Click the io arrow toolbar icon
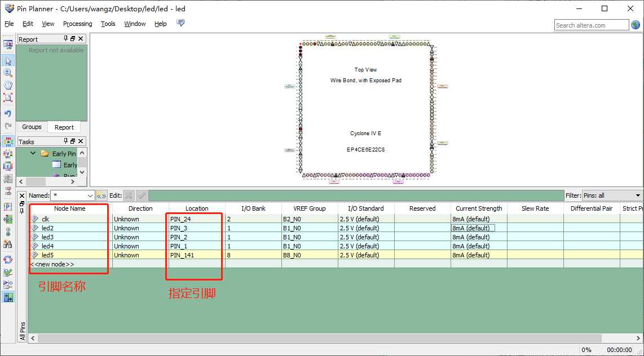Image resolution: width=644 pixels, height=356 pixels. coord(8,284)
